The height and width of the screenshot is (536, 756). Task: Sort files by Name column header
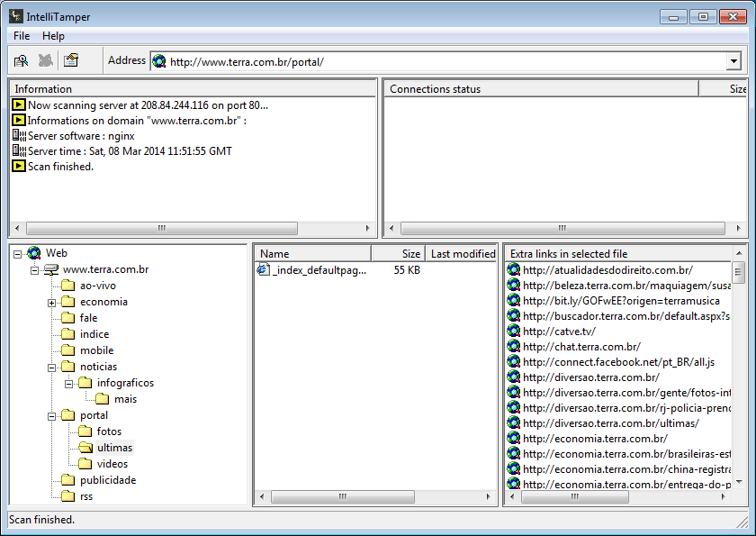pos(313,253)
